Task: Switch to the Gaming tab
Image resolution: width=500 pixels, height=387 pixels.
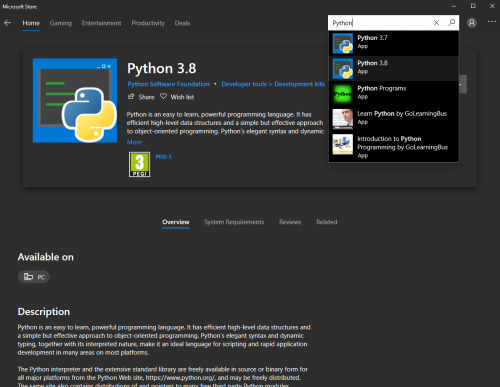Action: [x=61, y=23]
